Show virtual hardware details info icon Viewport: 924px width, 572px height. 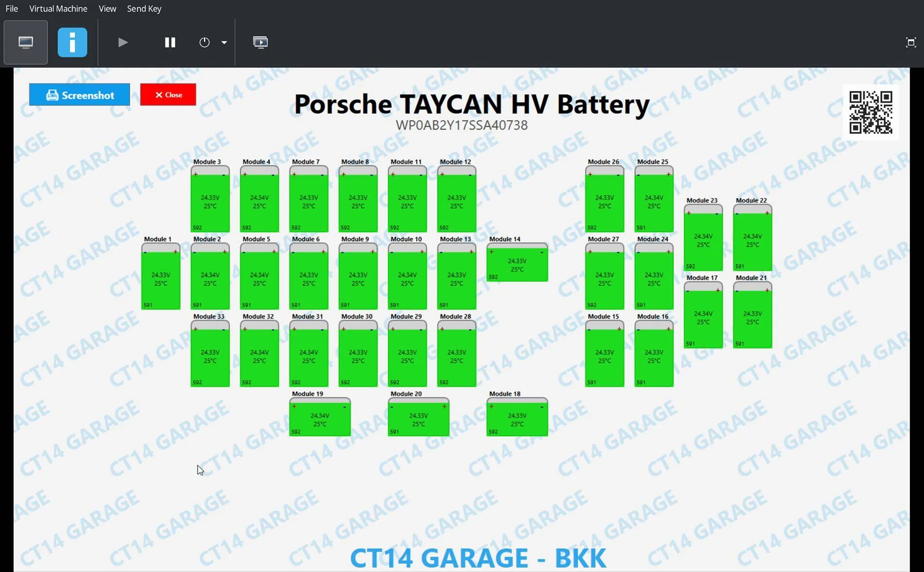point(72,42)
